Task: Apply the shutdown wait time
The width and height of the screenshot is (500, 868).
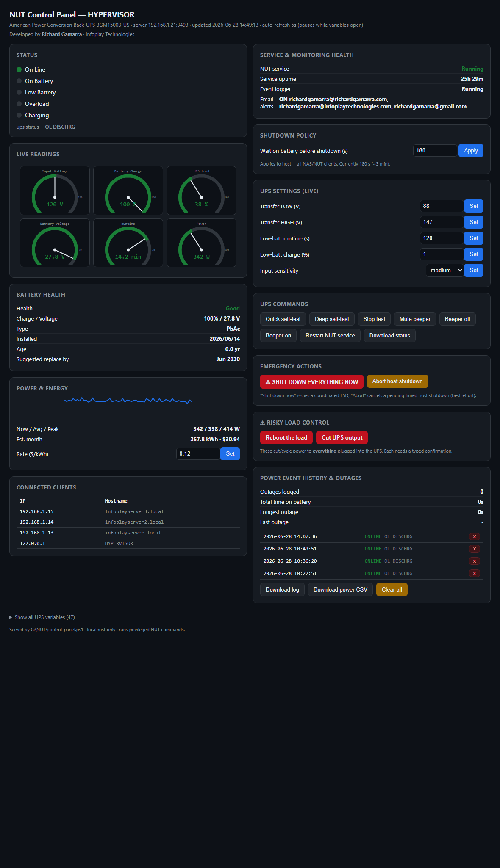Action: point(471,151)
